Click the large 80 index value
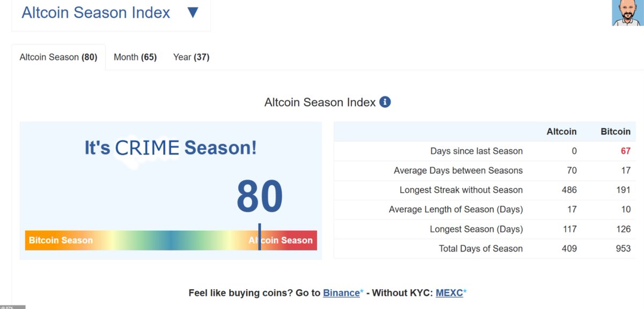 coord(260,197)
